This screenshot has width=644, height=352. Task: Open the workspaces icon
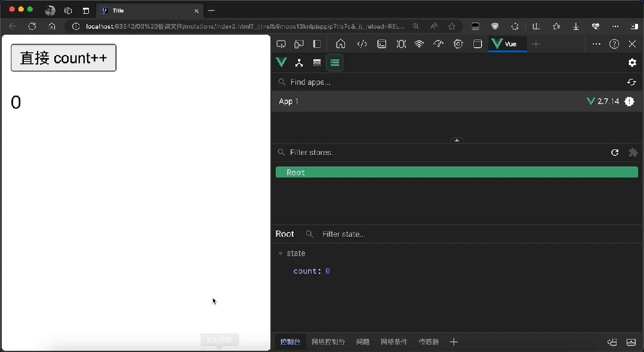point(68,11)
